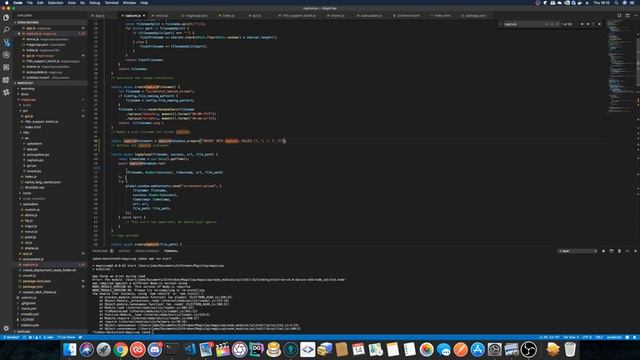Toggle Find in Selection option
Screen dimensions: 640x360
(x=593, y=24)
